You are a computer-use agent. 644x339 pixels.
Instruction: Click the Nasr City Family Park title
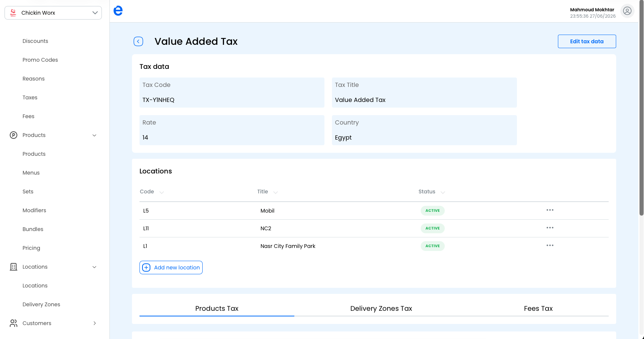coord(288,246)
